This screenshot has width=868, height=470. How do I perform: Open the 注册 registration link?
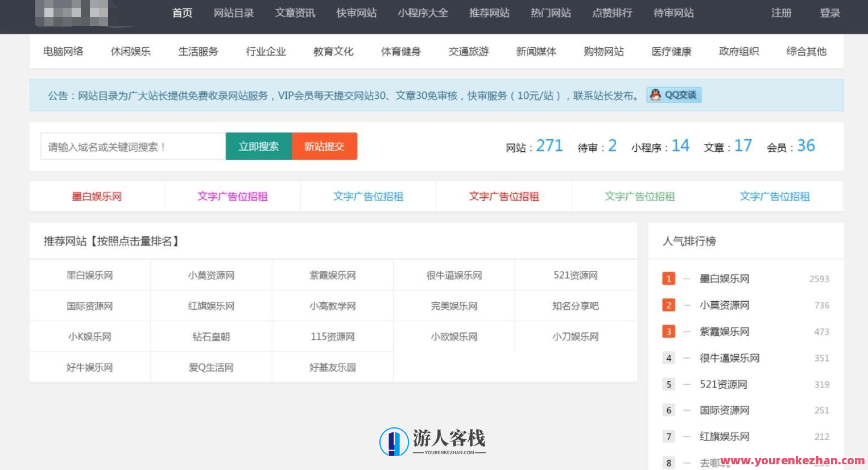[x=782, y=13]
